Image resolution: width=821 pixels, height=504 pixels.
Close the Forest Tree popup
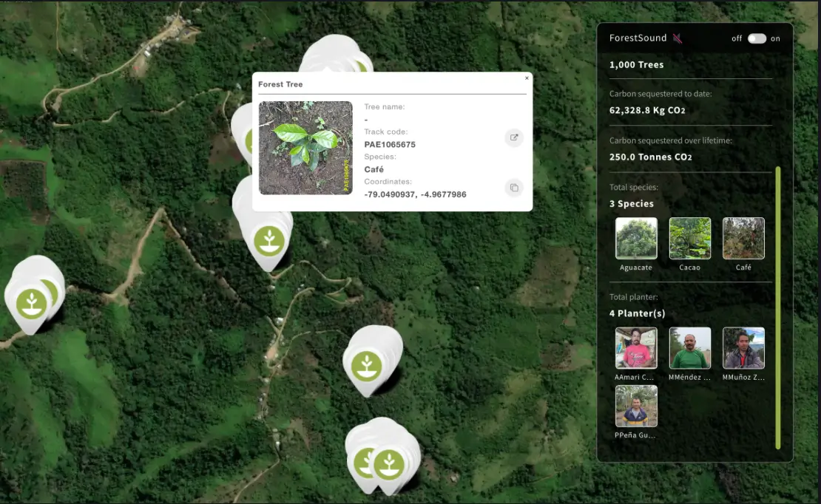click(x=527, y=78)
